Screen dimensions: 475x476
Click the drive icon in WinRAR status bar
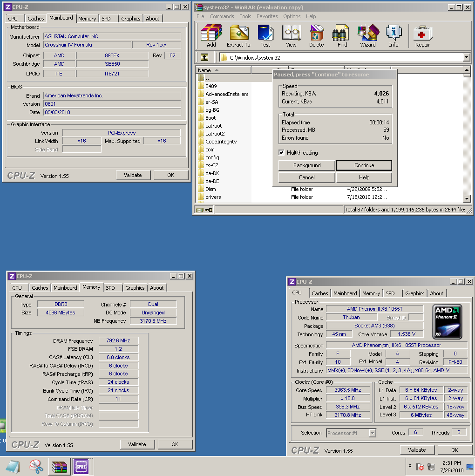click(199, 210)
